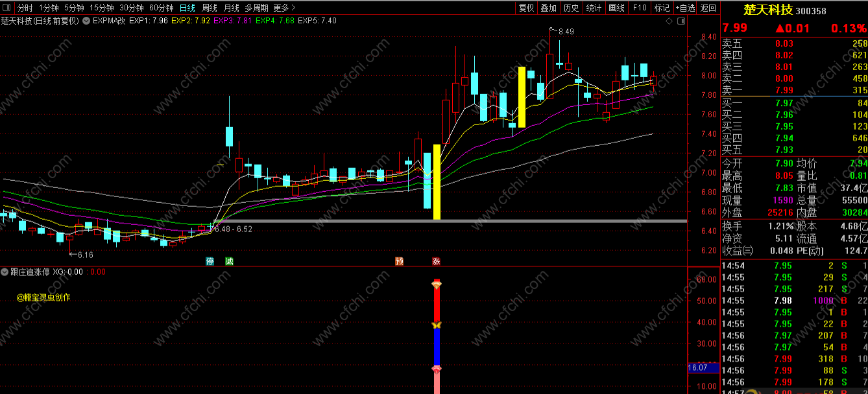Click the 卖五 price 8.03

[x=784, y=43]
